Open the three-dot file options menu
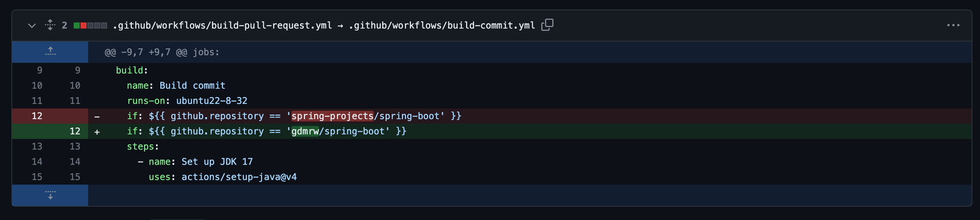 953,25
